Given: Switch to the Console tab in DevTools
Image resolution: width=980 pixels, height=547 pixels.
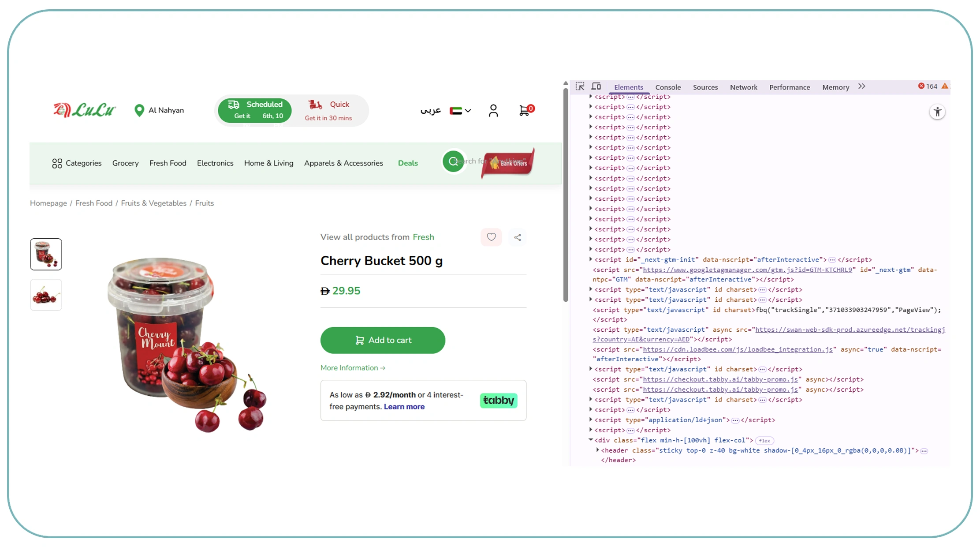Looking at the screenshot, I should click(668, 87).
